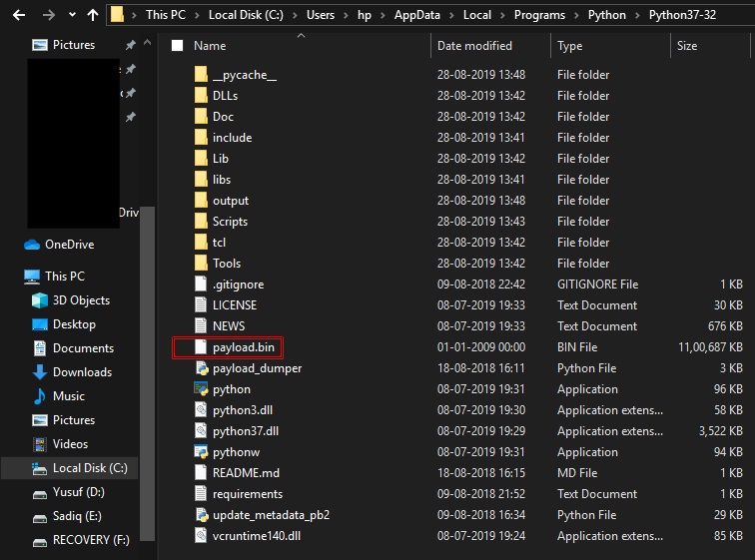Image resolution: width=755 pixels, height=560 pixels.
Task: Select the vcruntime140.dll file icon
Action: [201, 535]
